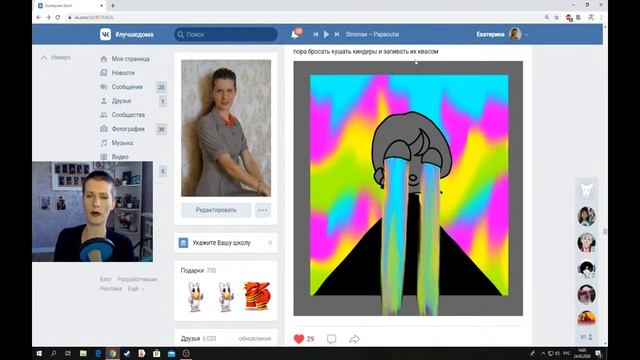Open the Windows notification center icon
Screen dimensions: 640x360
(598, 353)
